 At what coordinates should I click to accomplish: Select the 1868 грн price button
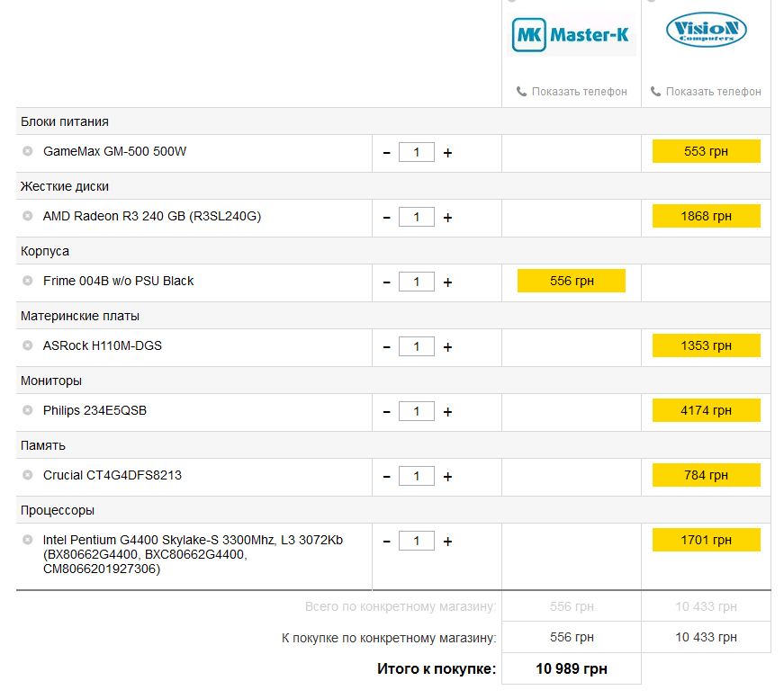tap(706, 216)
